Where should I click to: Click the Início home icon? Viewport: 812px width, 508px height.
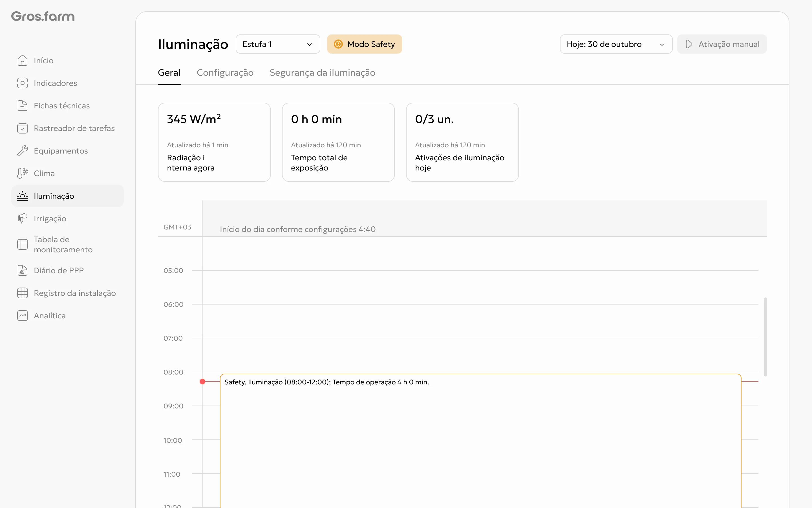(x=23, y=60)
